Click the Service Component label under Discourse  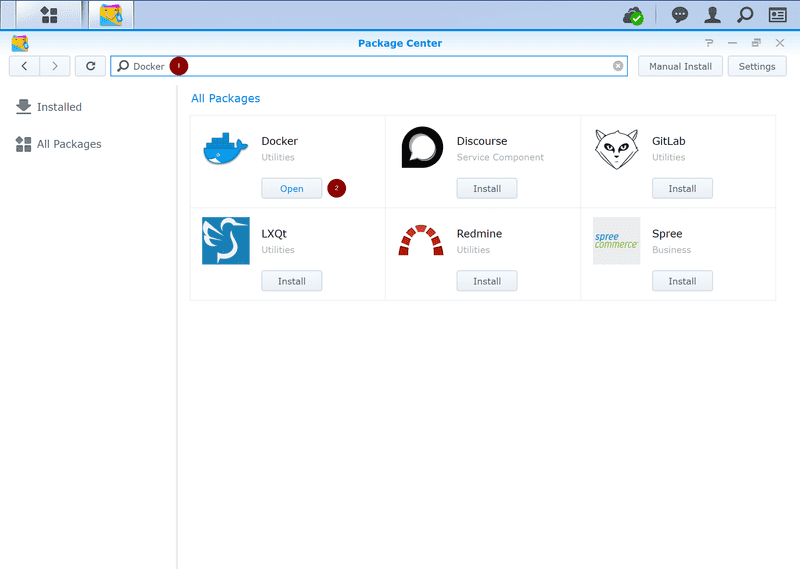[x=500, y=157]
